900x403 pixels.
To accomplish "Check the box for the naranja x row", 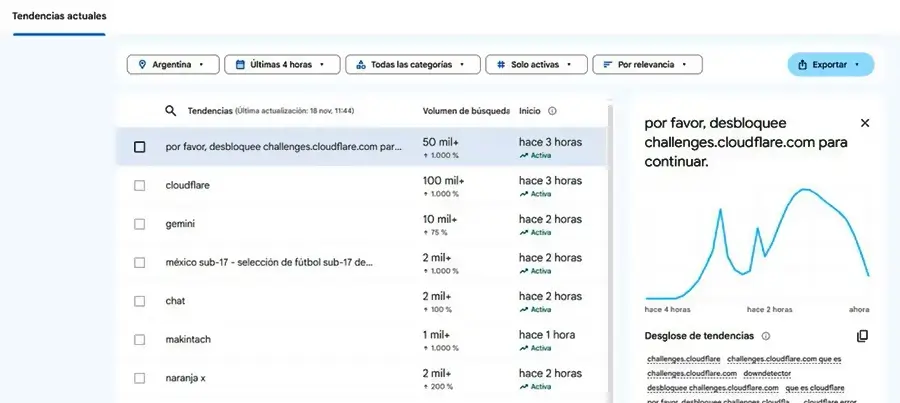I will [139, 378].
